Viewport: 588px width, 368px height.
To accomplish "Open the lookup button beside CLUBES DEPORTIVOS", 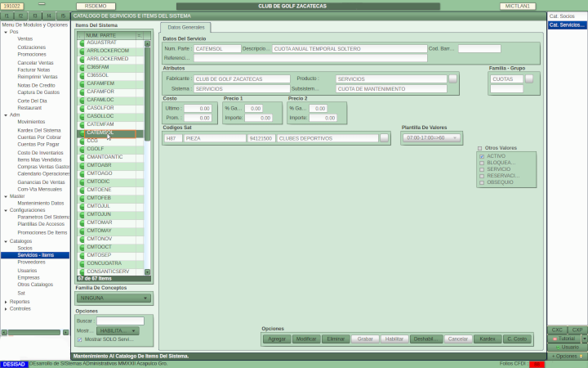I will pos(384,138).
